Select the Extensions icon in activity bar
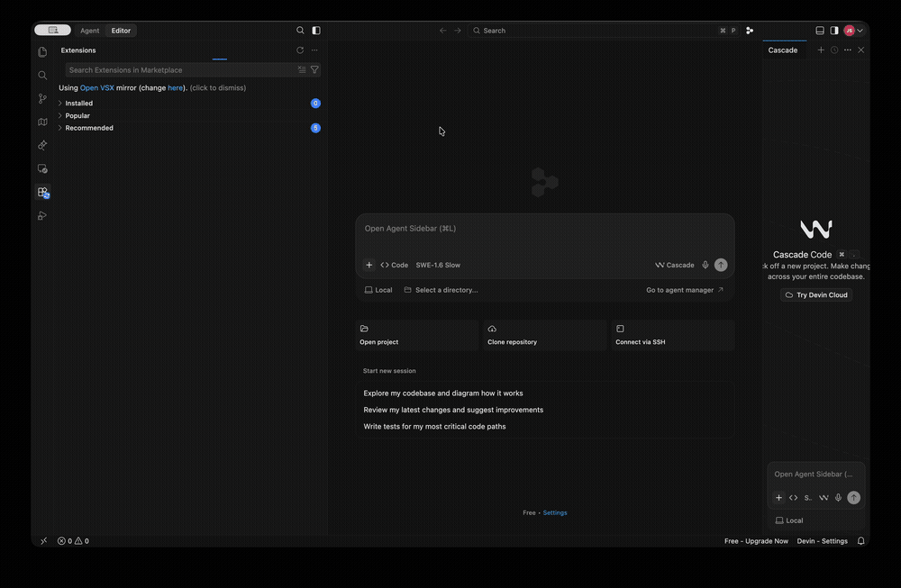 click(x=43, y=193)
